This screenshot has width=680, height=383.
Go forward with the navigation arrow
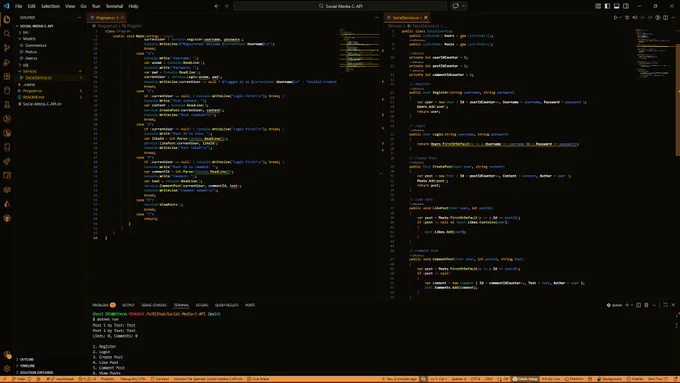click(x=226, y=6)
